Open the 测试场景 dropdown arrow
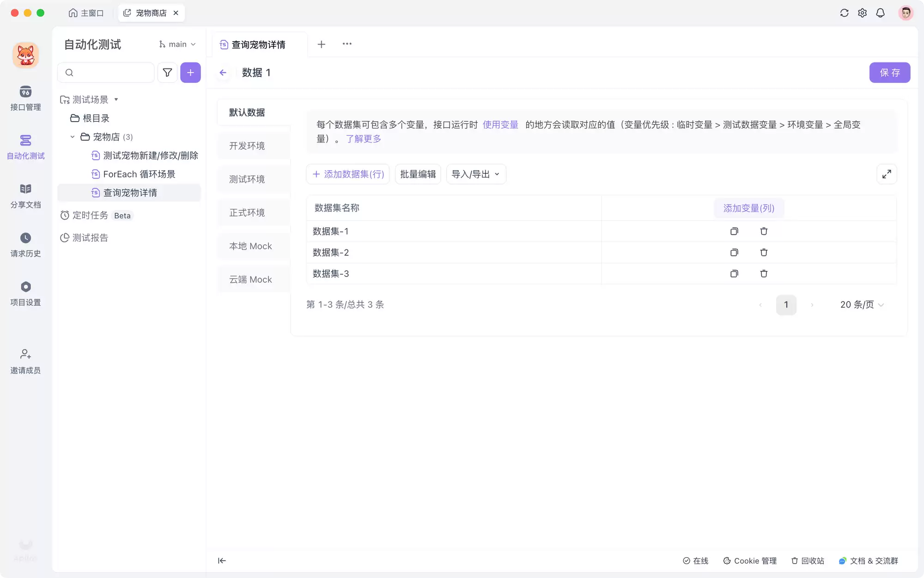The image size is (924, 578). point(116,99)
